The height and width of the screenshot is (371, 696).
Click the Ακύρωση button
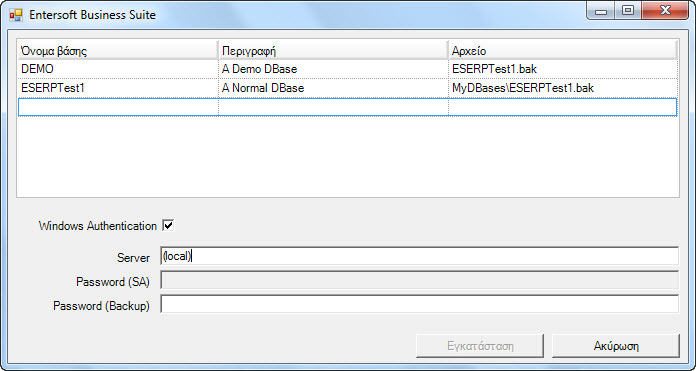[x=616, y=346]
